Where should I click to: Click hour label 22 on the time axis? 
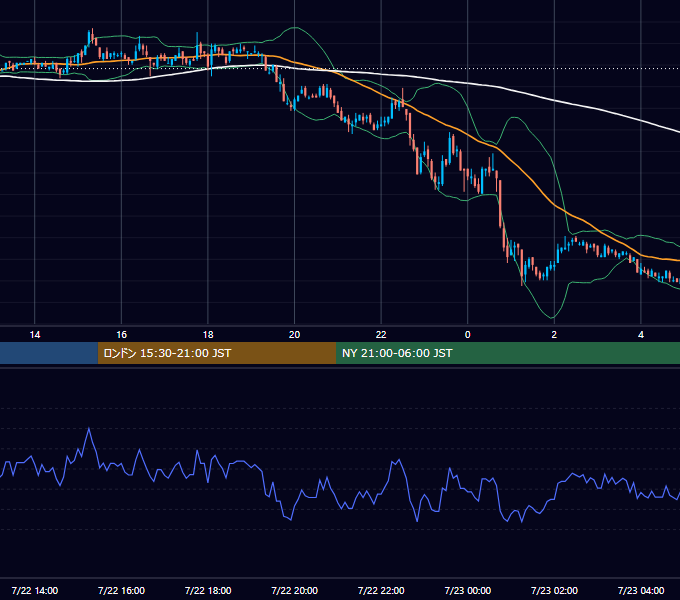coord(381,335)
